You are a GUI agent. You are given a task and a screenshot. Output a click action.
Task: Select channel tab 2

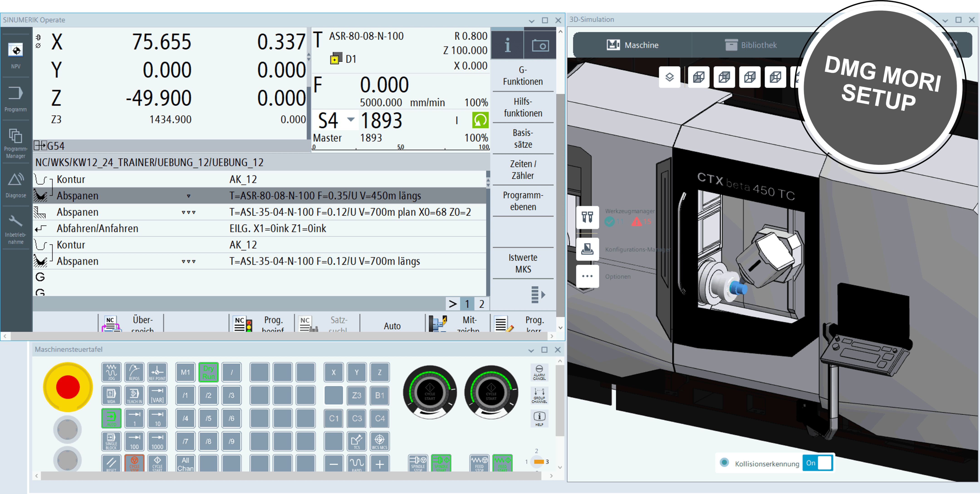pyautogui.click(x=482, y=304)
